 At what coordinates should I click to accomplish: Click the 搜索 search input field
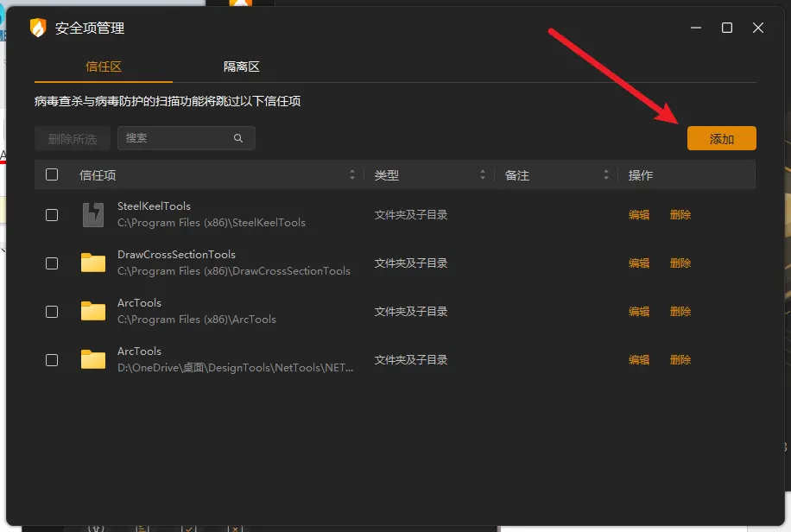[187, 138]
